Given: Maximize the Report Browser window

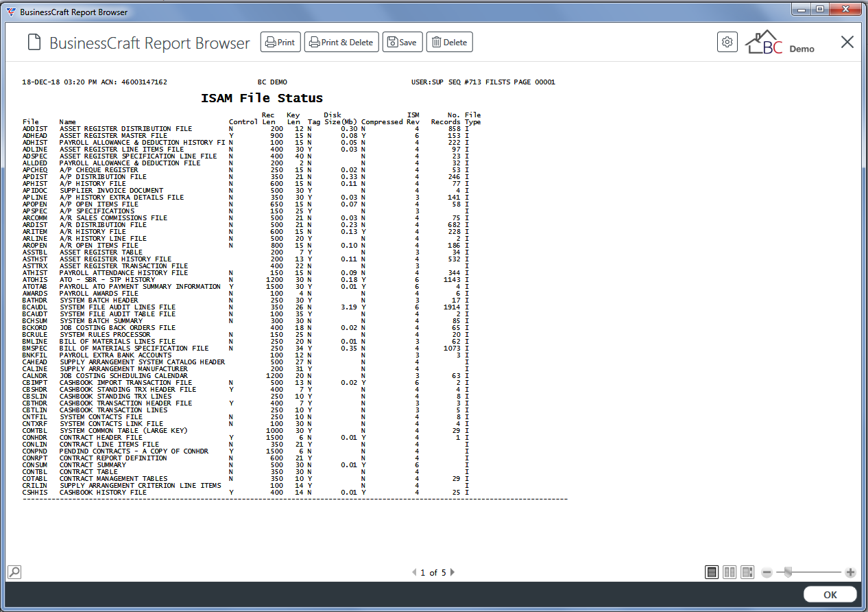Looking at the screenshot, I should point(821,10).
